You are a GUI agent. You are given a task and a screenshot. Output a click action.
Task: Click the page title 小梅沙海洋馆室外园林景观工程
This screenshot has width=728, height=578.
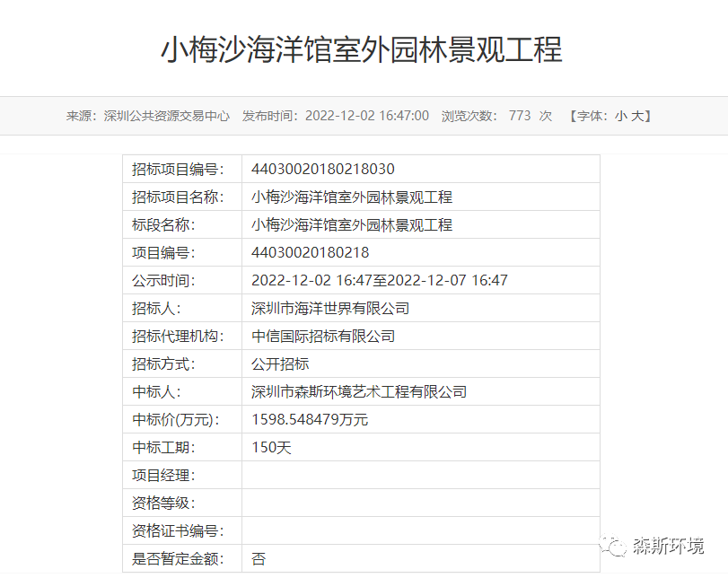pyautogui.click(x=362, y=49)
